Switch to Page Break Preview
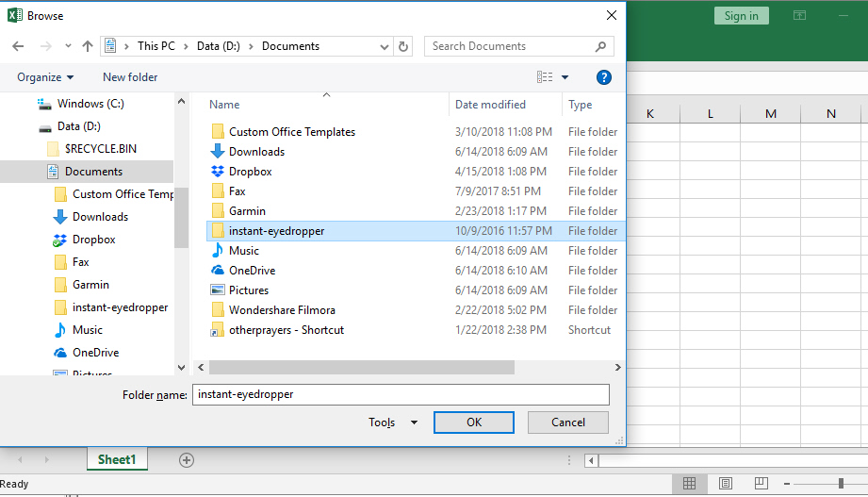Viewport: 868px width, 497px height. [x=762, y=483]
